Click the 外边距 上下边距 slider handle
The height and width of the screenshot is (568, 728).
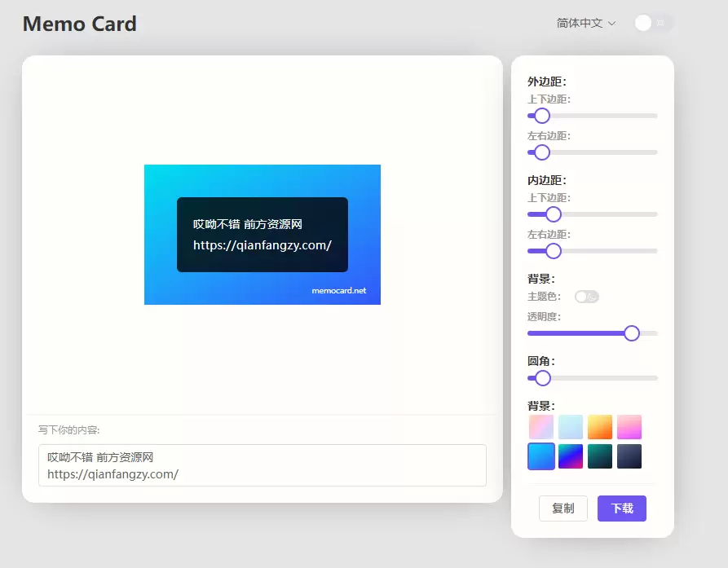tap(542, 116)
